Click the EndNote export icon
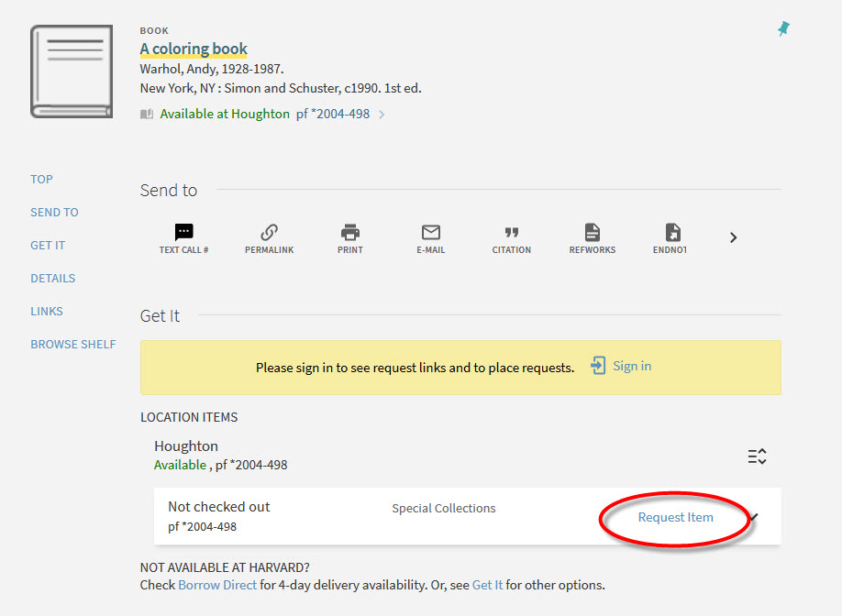Viewport: 842px width, 616px height. click(673, 232)
